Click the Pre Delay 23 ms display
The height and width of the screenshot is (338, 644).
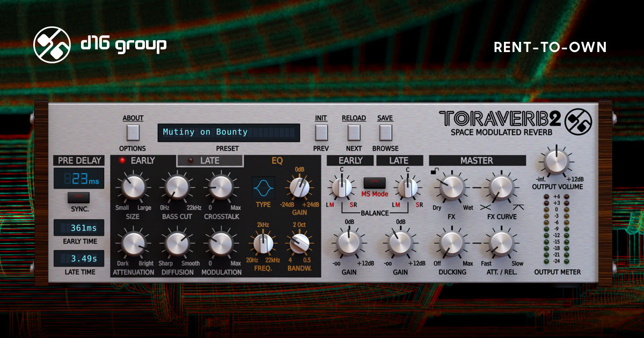point(78,179)
